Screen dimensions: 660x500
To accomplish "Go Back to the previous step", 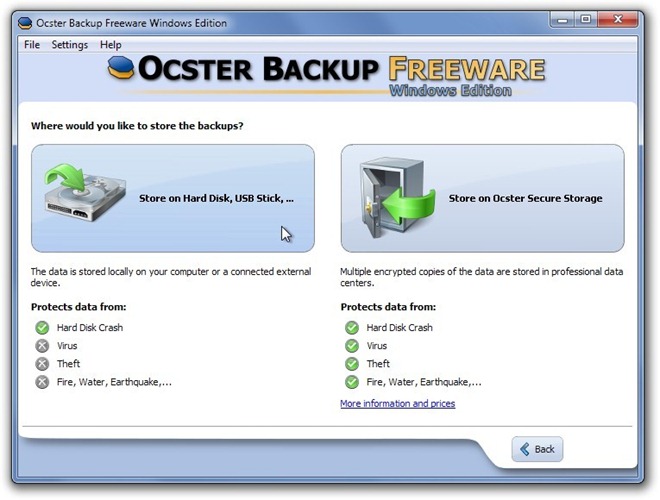I will 537,449.
